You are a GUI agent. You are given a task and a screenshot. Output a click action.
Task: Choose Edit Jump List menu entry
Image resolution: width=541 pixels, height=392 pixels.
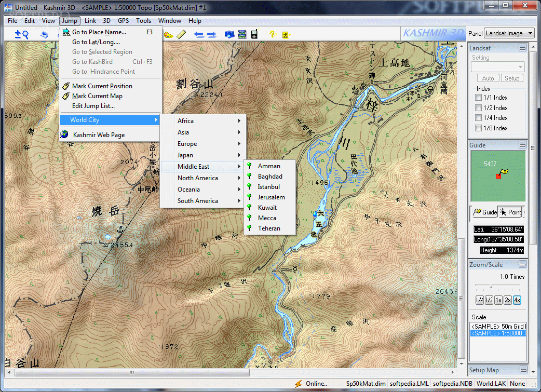111,106
